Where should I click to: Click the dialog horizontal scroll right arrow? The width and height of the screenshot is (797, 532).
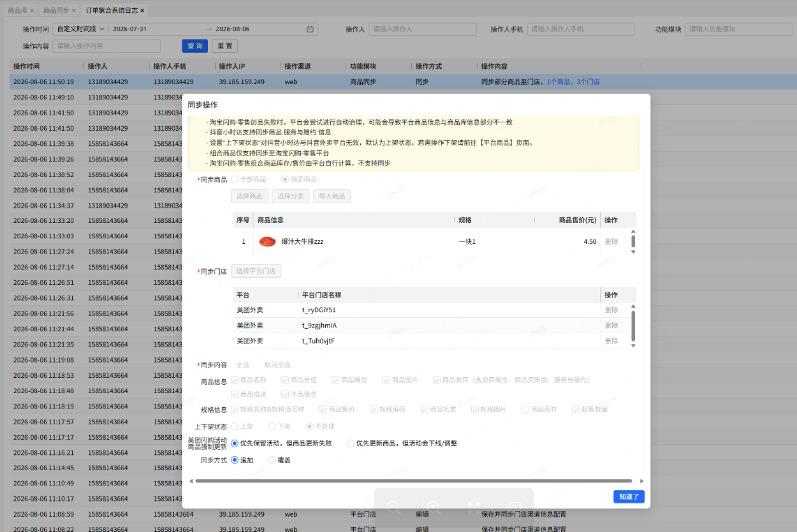point(641,481)
